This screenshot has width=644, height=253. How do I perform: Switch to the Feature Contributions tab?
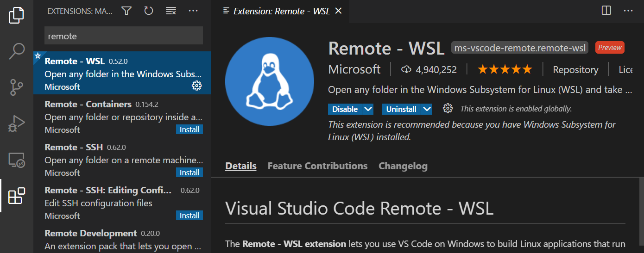coord(317,166)
